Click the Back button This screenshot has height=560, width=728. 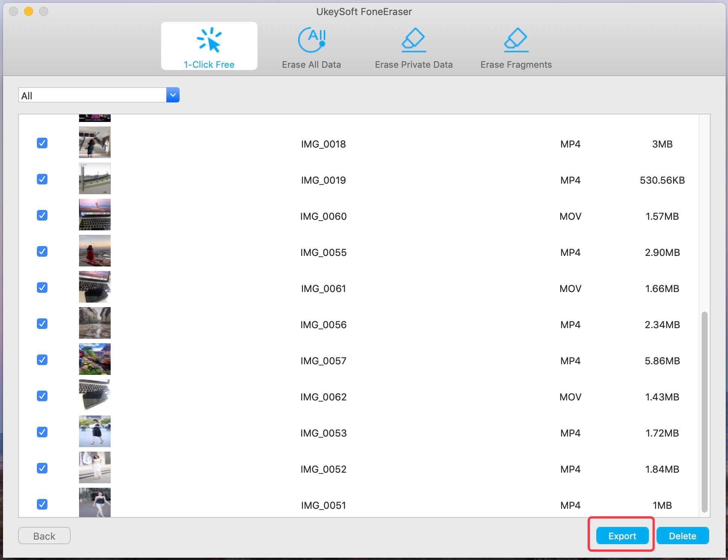[x=44, y=536]
